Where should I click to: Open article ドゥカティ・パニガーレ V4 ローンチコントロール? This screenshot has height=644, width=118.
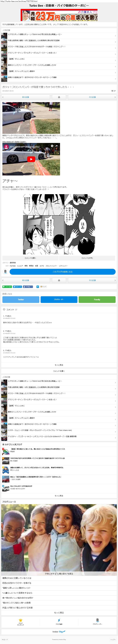pos(59,438)
